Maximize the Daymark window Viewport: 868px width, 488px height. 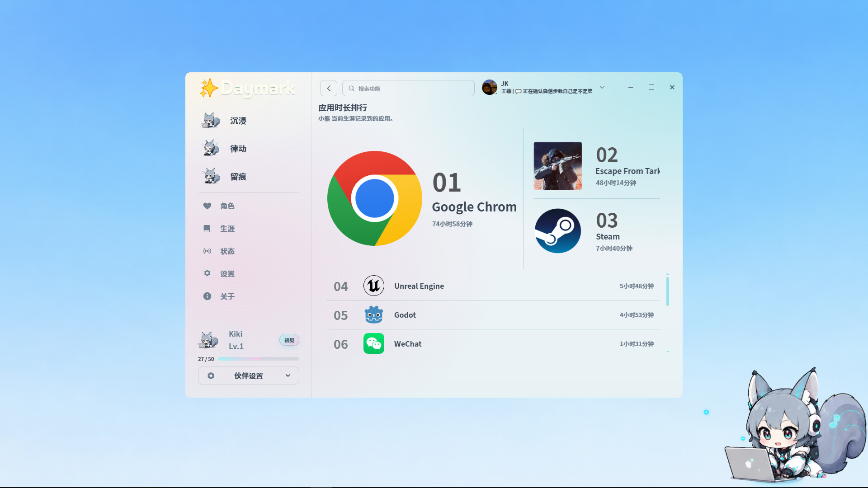(x=651, y=87)
